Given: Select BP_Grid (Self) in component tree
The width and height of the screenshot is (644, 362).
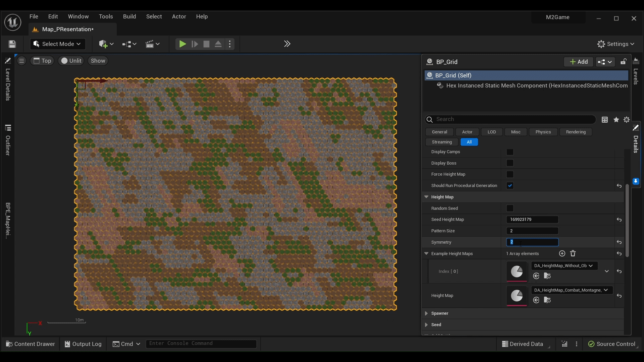Looking at the screenshot, I should tap(526, 75).
